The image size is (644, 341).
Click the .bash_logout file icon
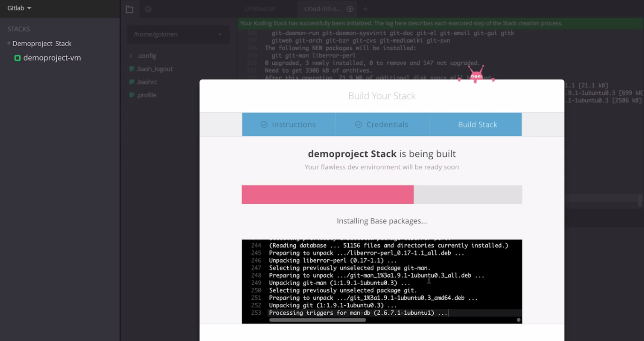tap(131, 69)
